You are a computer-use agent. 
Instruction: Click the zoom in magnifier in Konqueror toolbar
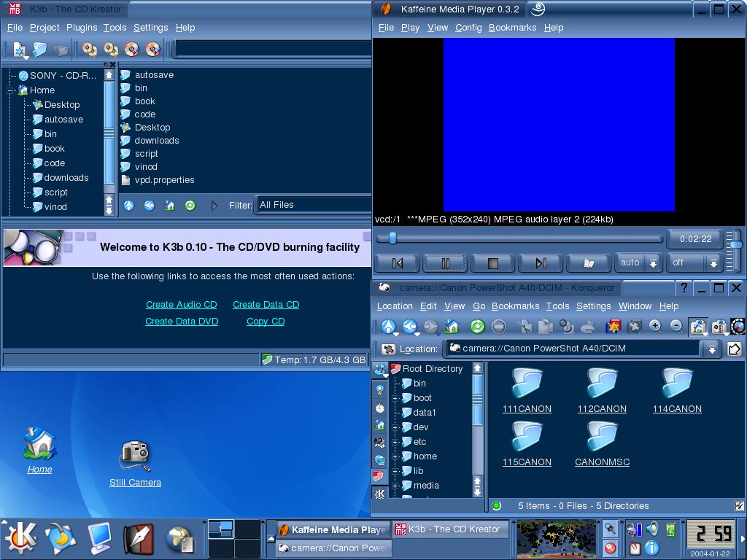point(655,327)
